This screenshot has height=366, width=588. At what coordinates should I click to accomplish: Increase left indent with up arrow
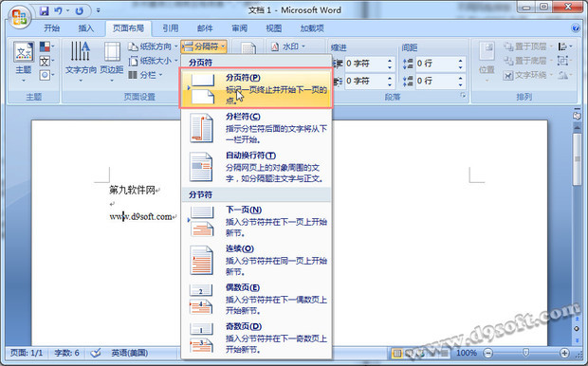point(390,61)
